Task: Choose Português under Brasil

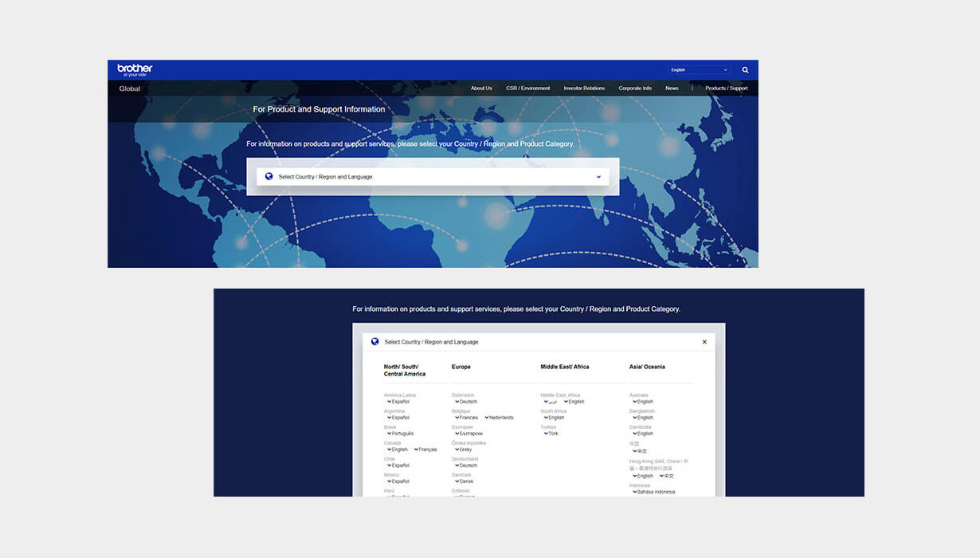Action: (402, 434)
